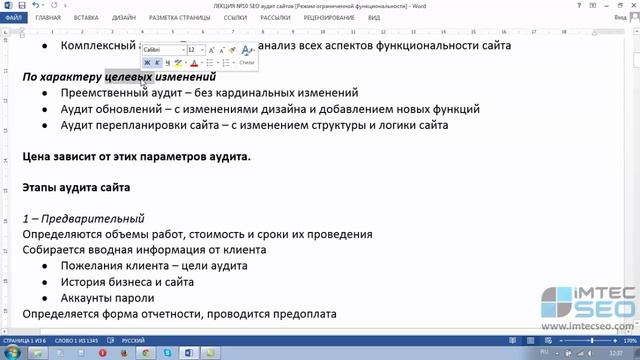Open proofing spell check status icon
640x360 pixels.
pyautogui.click(x=111, y=340)
